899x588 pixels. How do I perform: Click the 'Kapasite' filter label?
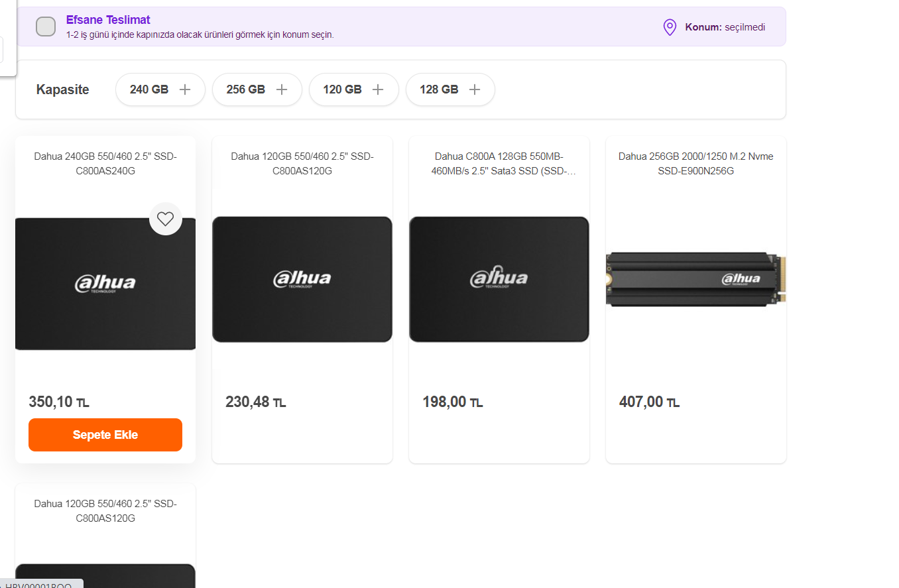coord(63,89)
